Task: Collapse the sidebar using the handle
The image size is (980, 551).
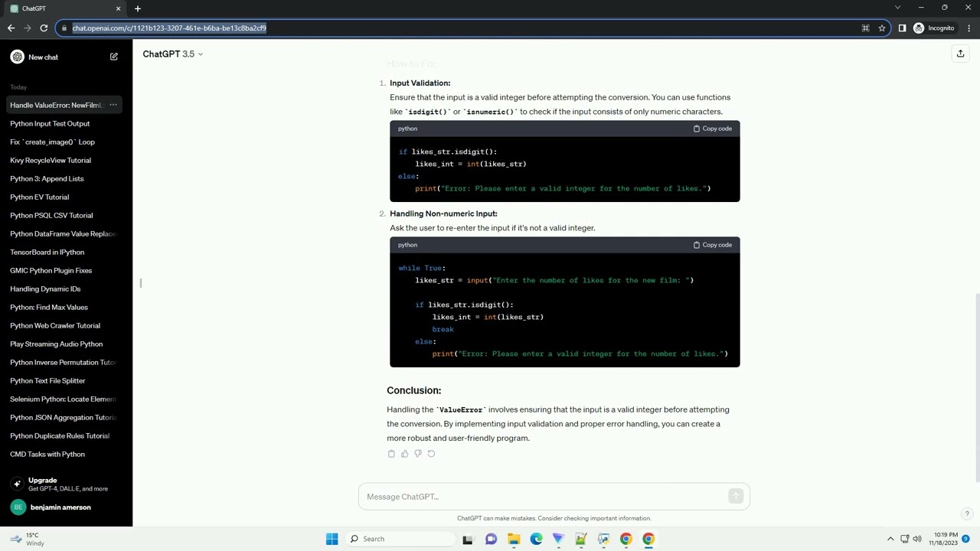Action: pyautogui.click(x=141, y=283)
